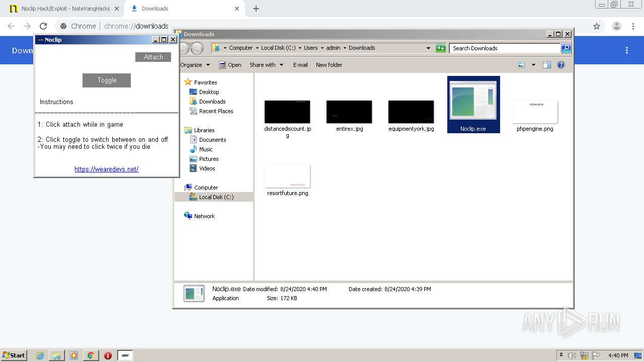The width and height of the screenshot is (644, 362).
Task: Bookmark this page star icon
Action: pyautogui.click(x=597, y=26)
